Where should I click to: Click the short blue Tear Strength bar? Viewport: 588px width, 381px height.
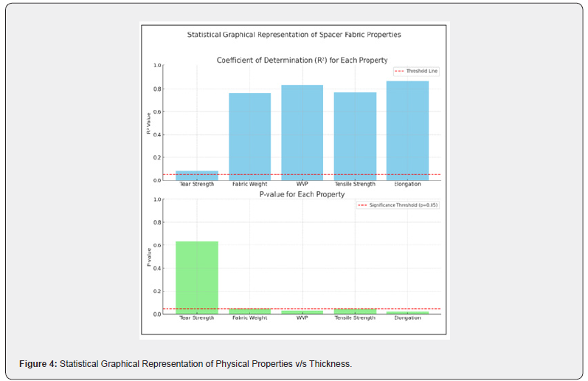point(197,176)
